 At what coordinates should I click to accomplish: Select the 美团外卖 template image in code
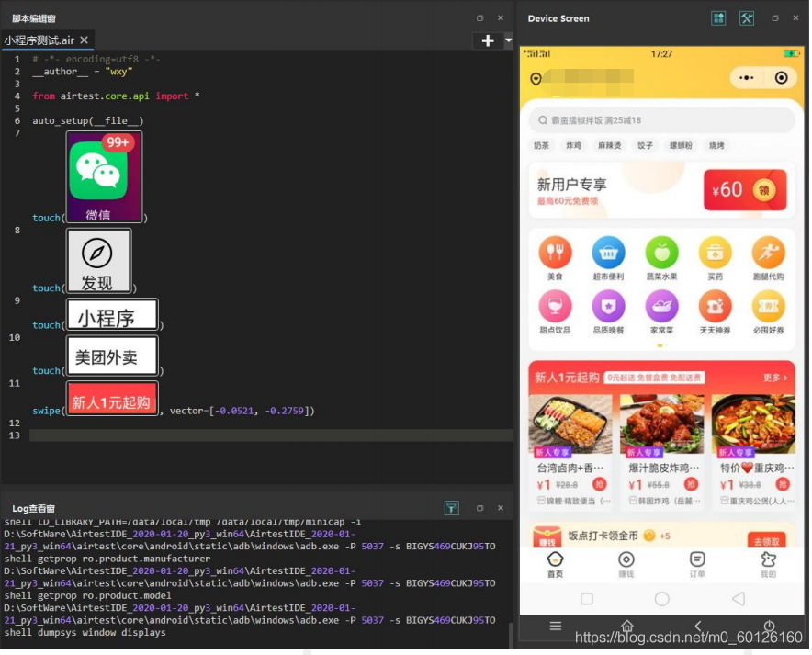[x=112, y=356]
